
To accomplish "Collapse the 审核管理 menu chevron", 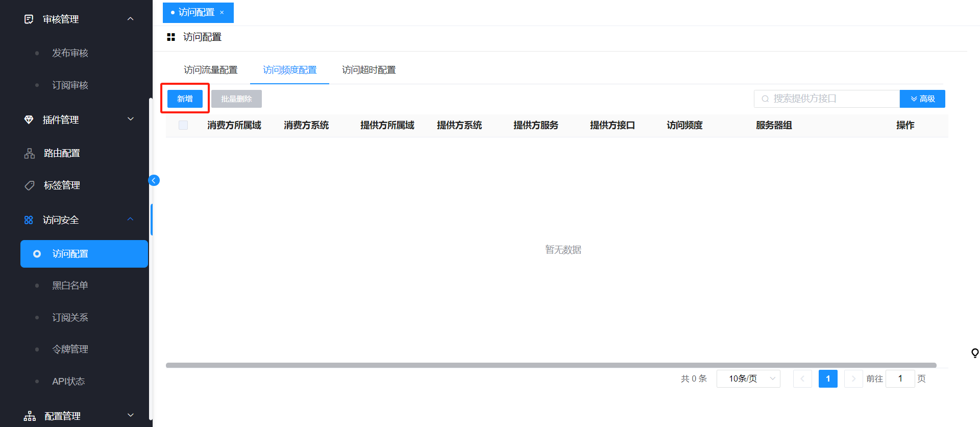I will 130,19.
